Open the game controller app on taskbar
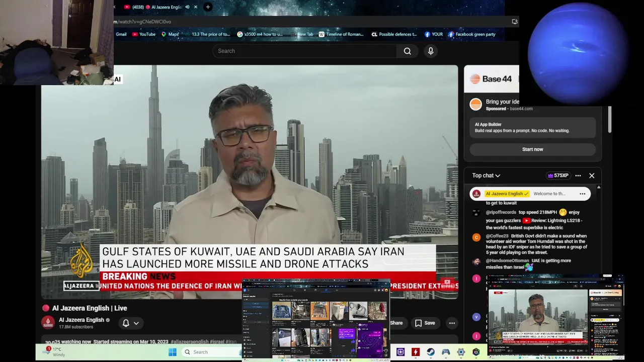The height and width of the screenshot is (362, 644). point(446,352)
